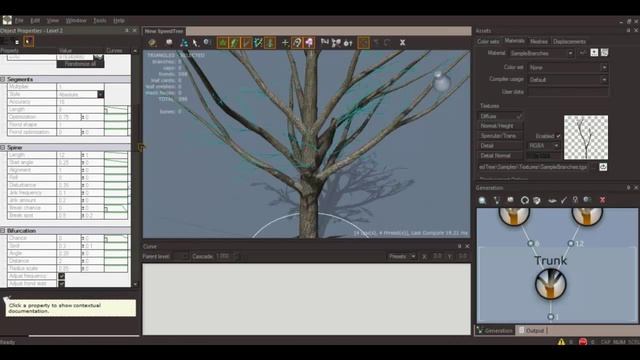Select the Trunk node in Generation graph
The image size is (640, 360).
(x=551, y=284)
